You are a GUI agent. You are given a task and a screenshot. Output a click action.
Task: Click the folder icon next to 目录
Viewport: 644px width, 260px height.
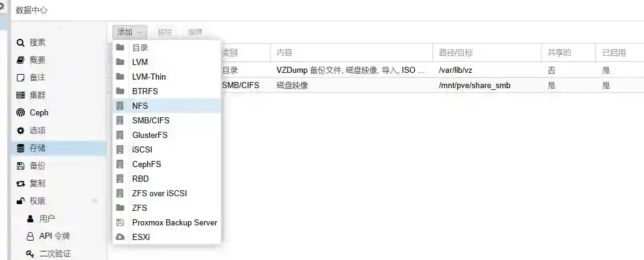120,47
